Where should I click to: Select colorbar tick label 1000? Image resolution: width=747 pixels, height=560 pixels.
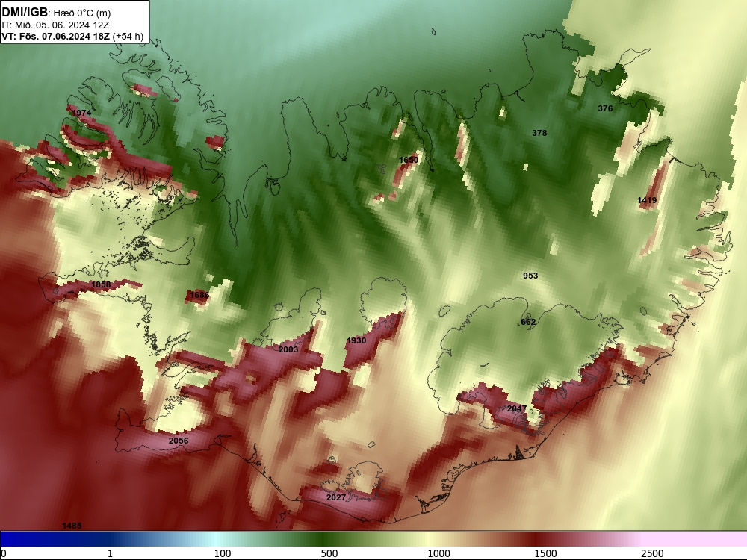438,553
